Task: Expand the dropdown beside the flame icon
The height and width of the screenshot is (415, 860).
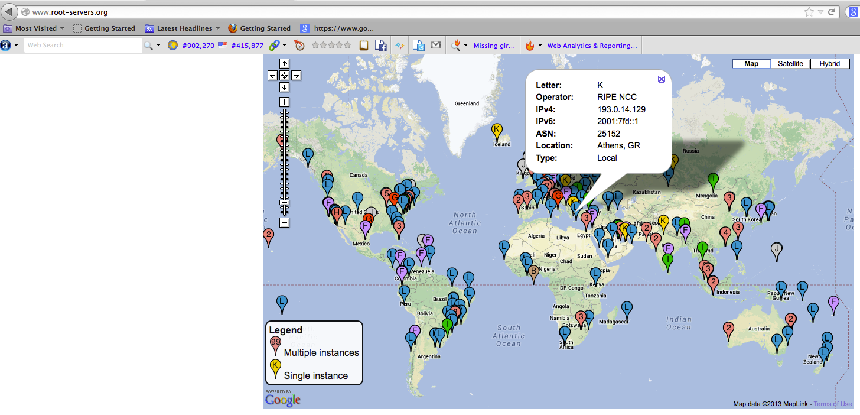Action: [x=540, y=46]
